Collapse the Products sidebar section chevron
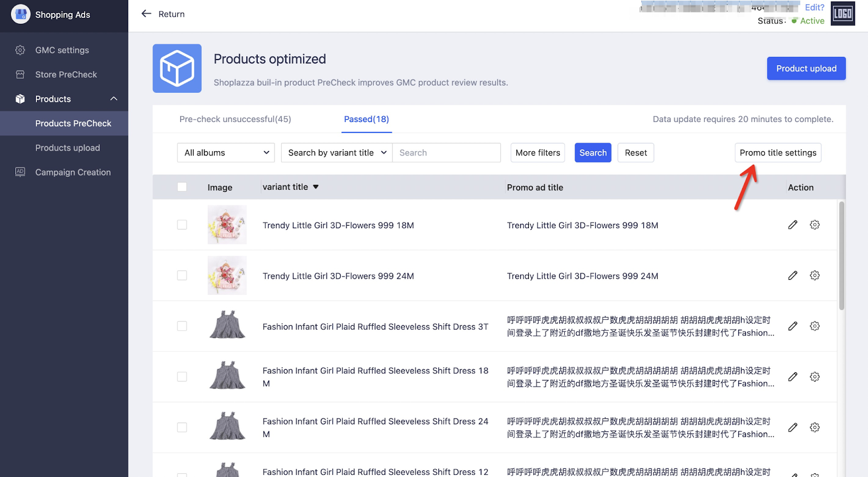The image size is (868, 477). (114, 99)
